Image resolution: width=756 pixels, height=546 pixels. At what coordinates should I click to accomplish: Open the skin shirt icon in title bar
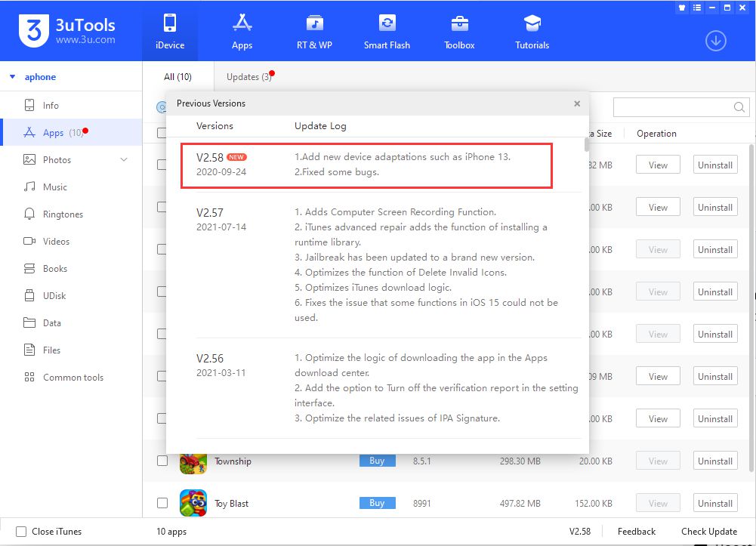(682, 8)
